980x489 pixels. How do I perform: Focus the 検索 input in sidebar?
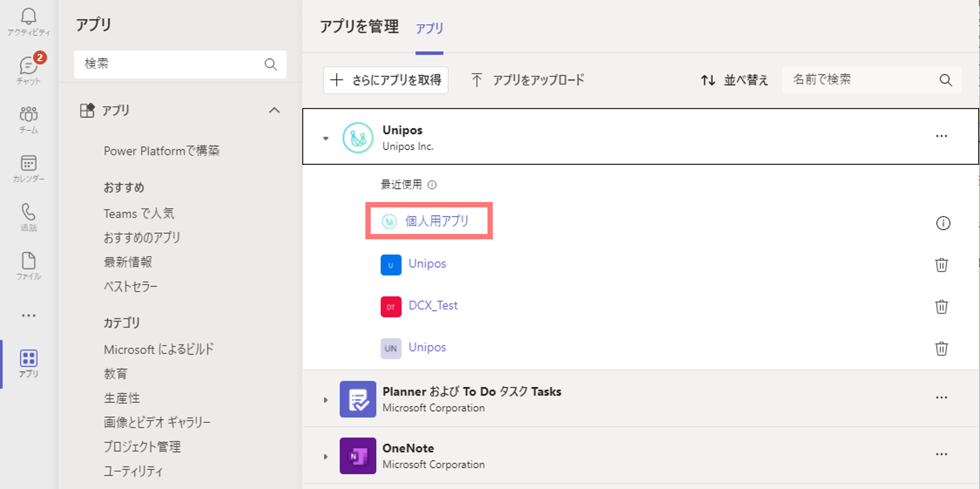(x=180, y=64)
